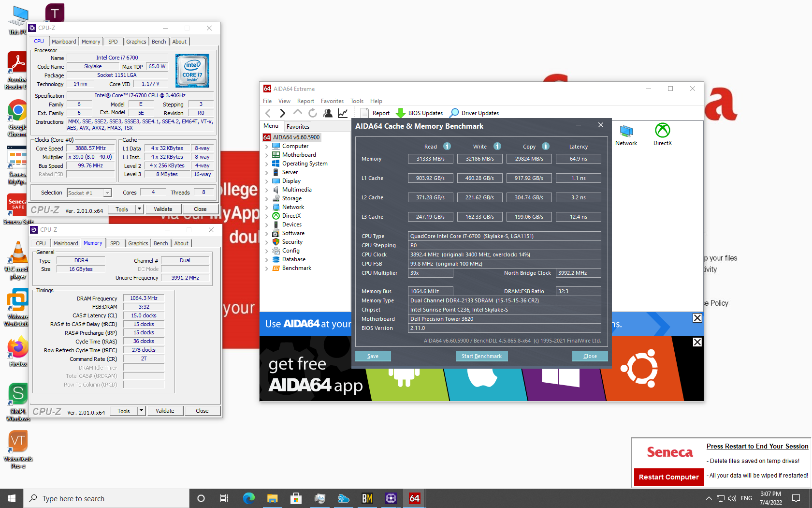Open the volume icon in system tray
812x508 pixels.
(732, 498)
